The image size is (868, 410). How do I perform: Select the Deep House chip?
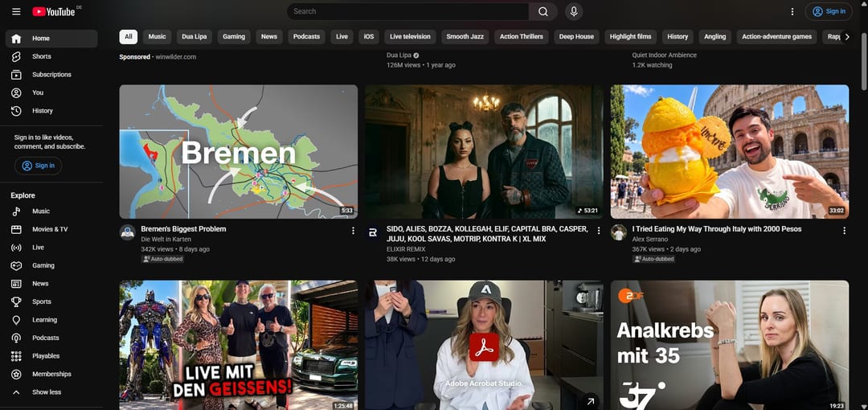576,36
